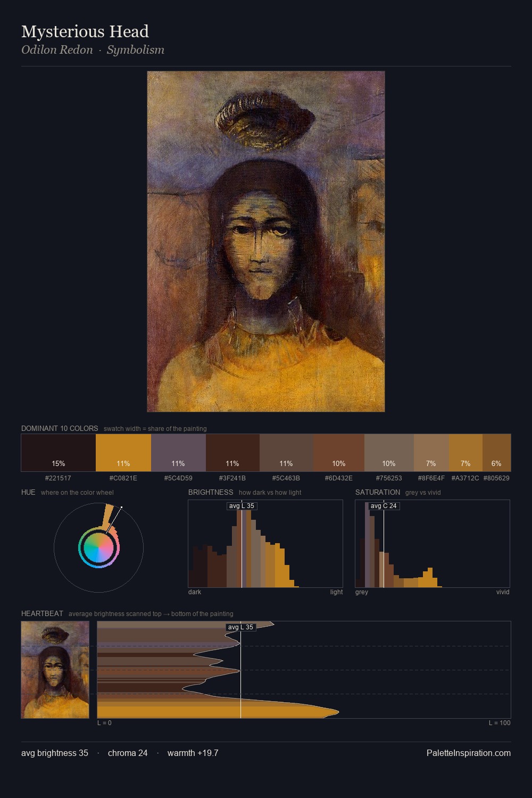Click the 'light' axis label under brightness
Image resolution: width=532 pixels, height=798 pixels.
point(336,592)
